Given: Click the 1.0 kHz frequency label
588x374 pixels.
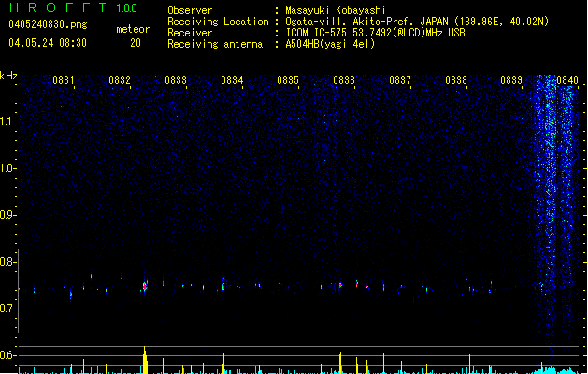Looking at the screenshot, I should pos(7,168).
